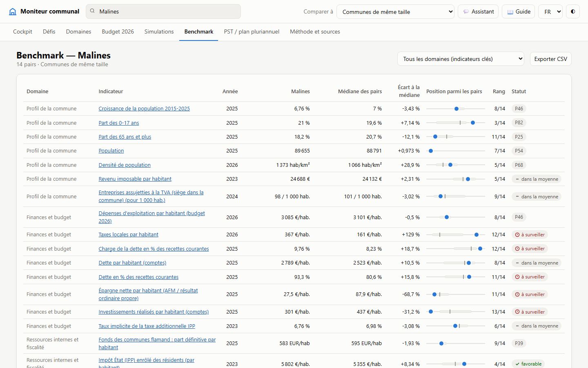Click the position marker for Part des 0-17 ans
Image resolution: width=588 pixels, height=368 pixels.
point(473,123)
